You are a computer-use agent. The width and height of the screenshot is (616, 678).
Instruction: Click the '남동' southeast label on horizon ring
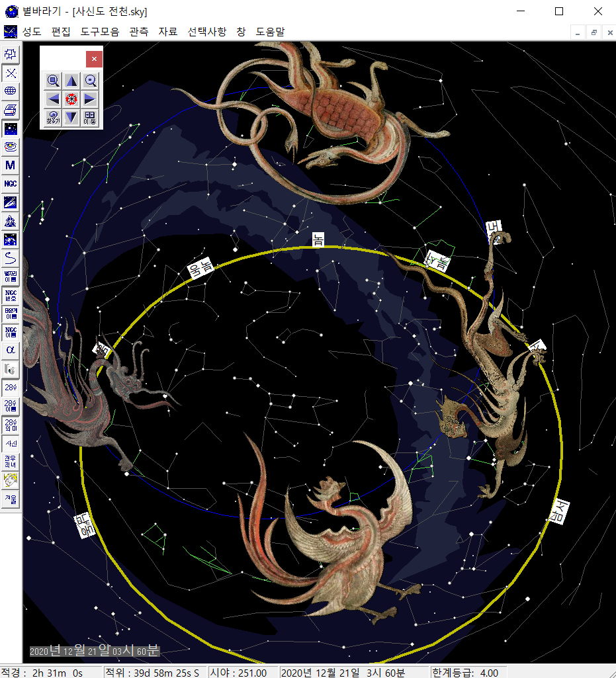[84, 525]
